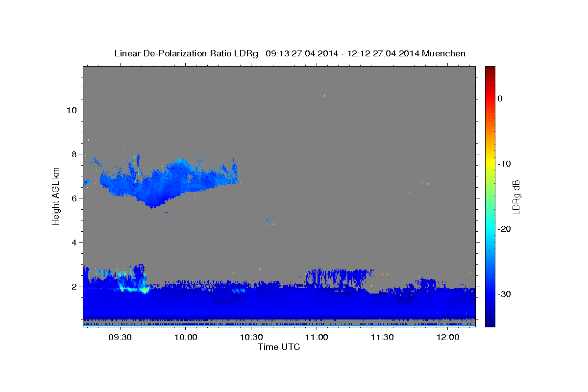This screenshot has height=392, width=588.
Task: Click the 'LDRg dB' colorbar label
Action: pyautogui.click(x=516, y=196)
